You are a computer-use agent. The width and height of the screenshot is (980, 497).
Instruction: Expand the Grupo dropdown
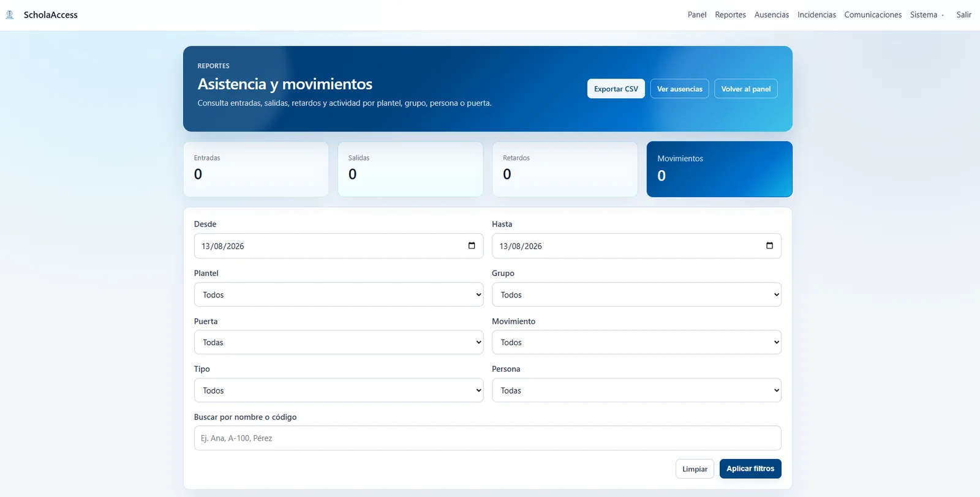click(636, 294)
